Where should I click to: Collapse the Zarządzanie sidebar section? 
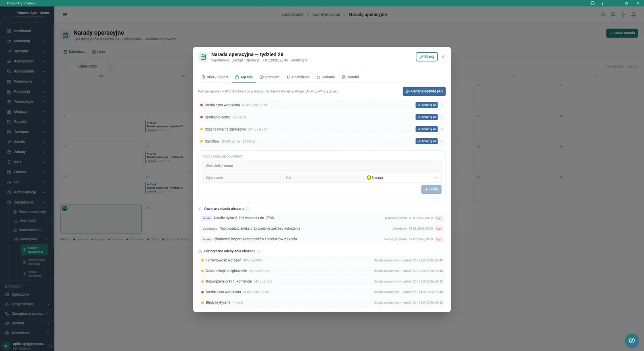[x=27, y=202]
